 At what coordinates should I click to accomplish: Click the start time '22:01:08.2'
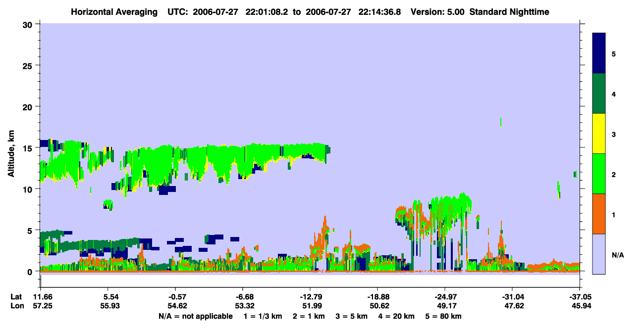coord(266,11)
